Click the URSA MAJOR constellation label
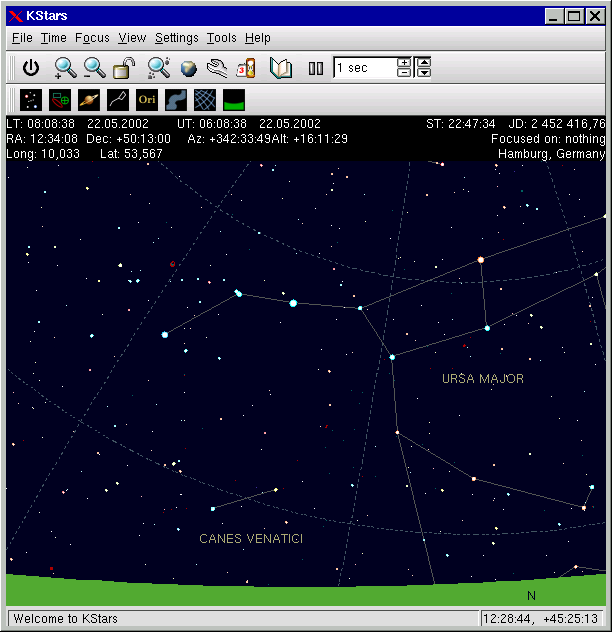612x632 pixels. coord(483,379)
